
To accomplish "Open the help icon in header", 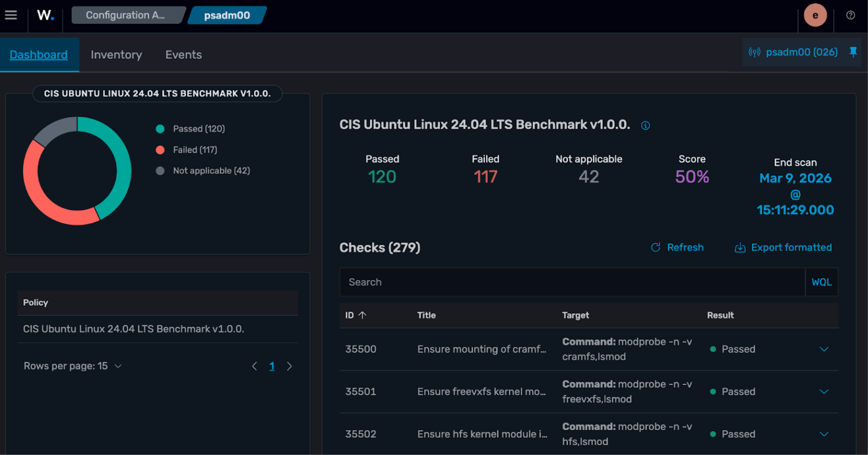I will (850, 15).
